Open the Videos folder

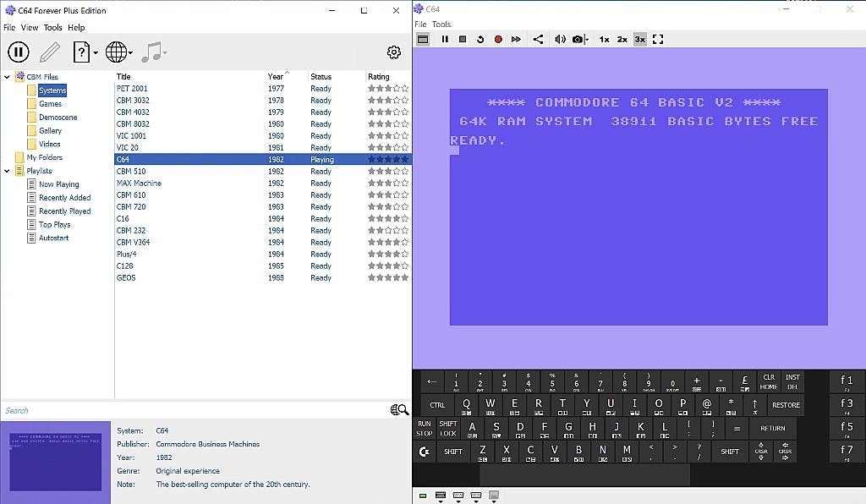50,144
